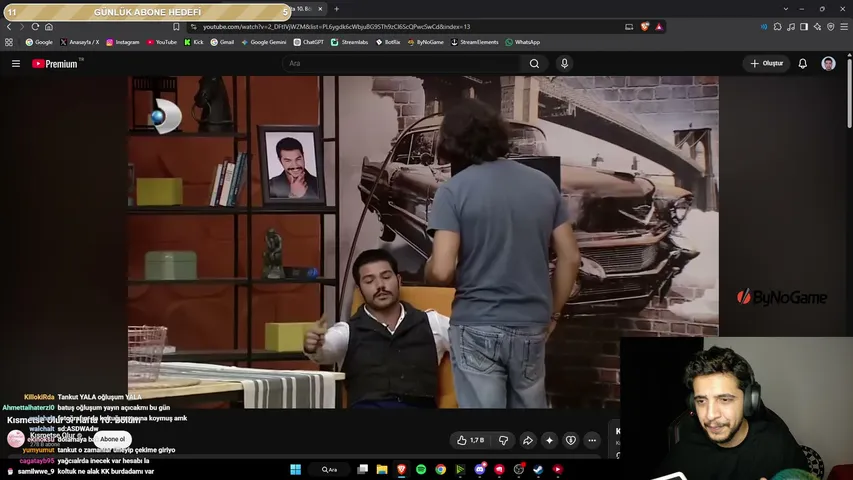Open more actions three-dot menu

[x=592, y=440]
